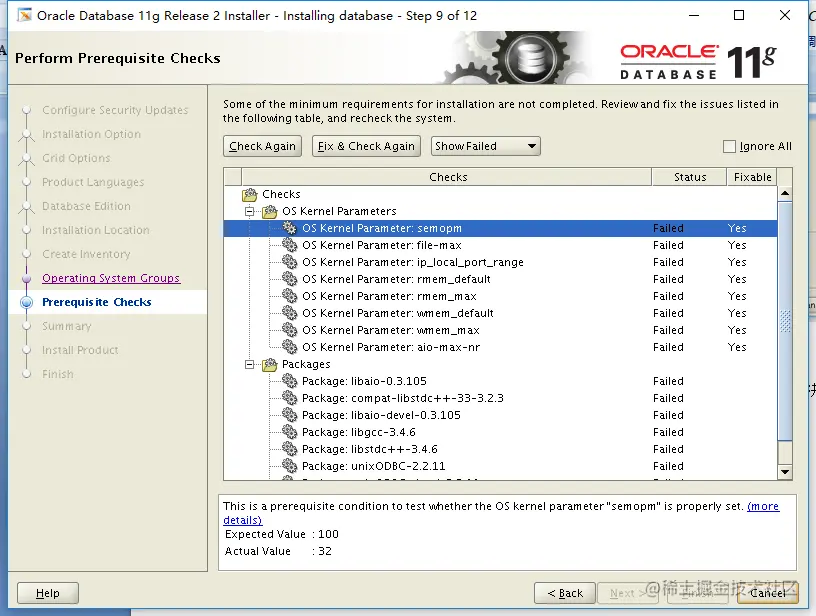
Task: Click the Checks column header
Action: click(447, 177)
